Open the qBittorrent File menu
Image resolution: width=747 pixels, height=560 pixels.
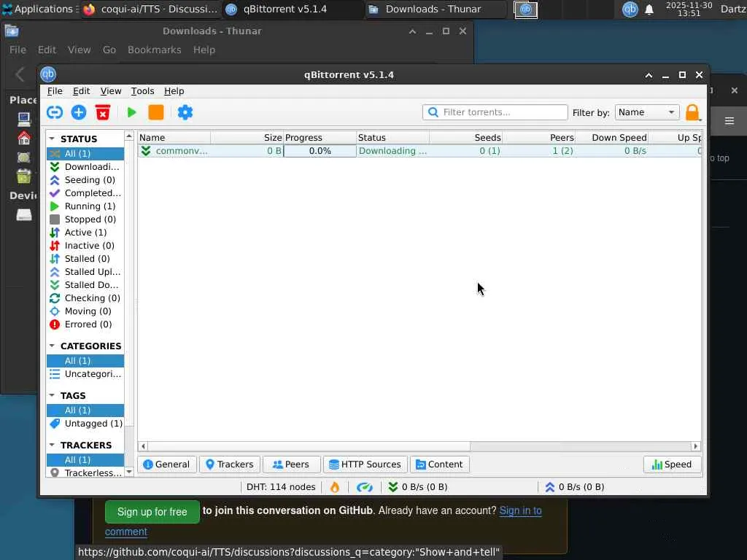(x=55, y=91)
